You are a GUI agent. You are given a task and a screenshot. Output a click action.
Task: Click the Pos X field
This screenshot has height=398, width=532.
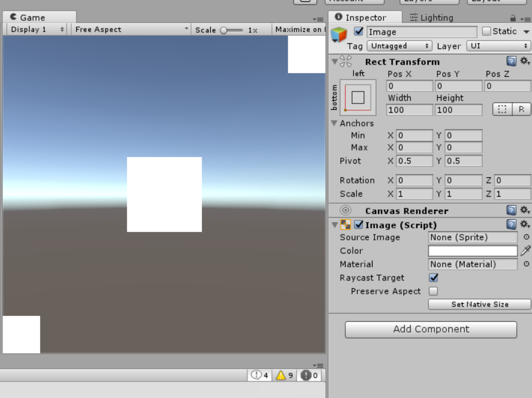[410, 86]
